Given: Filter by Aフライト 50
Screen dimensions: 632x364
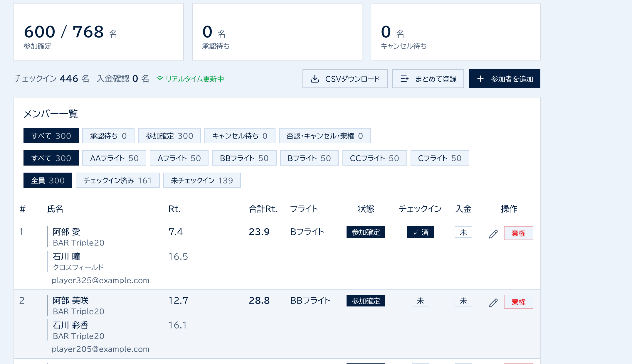Looking at the screenshot, I should pyautogui.click(x=179, y=158).
